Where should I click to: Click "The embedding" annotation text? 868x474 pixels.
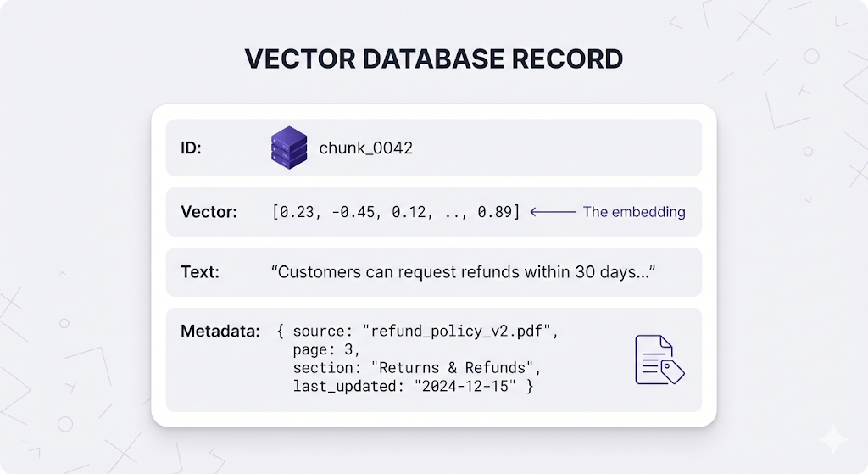point(634,212)
